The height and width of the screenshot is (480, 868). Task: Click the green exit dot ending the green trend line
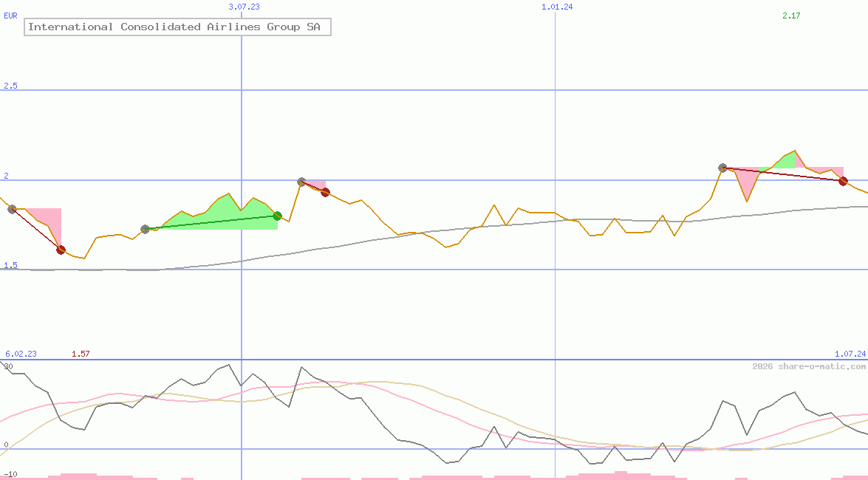pyautogui.click(x=277, y=216)
